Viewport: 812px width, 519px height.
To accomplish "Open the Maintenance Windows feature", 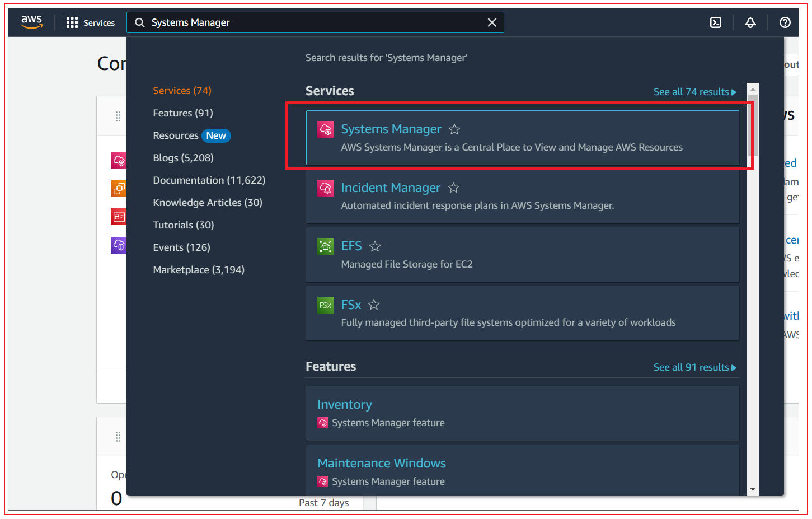I will [x=382, y=463].
